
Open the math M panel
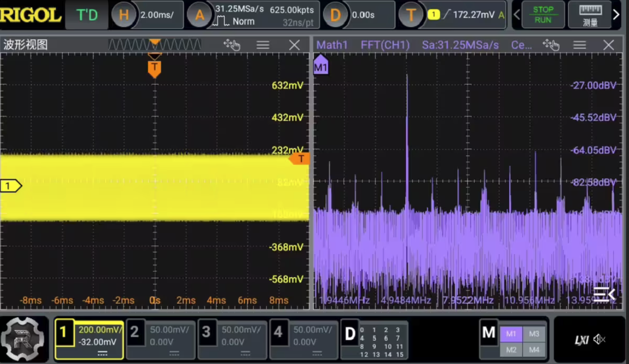489,332
